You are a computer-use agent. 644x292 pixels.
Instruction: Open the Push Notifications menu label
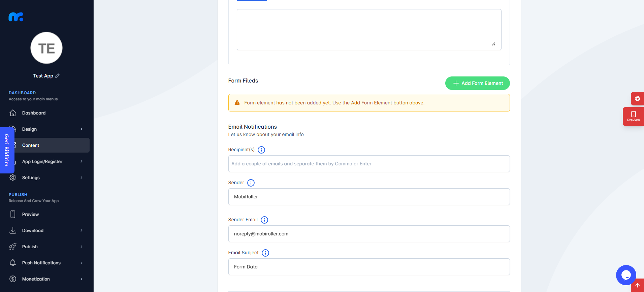41,263
